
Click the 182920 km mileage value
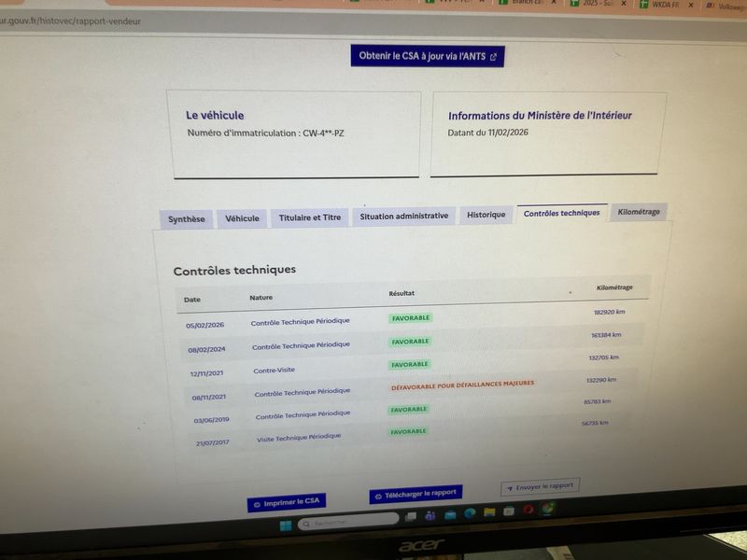pyautogui.click(x=610, y=313)
